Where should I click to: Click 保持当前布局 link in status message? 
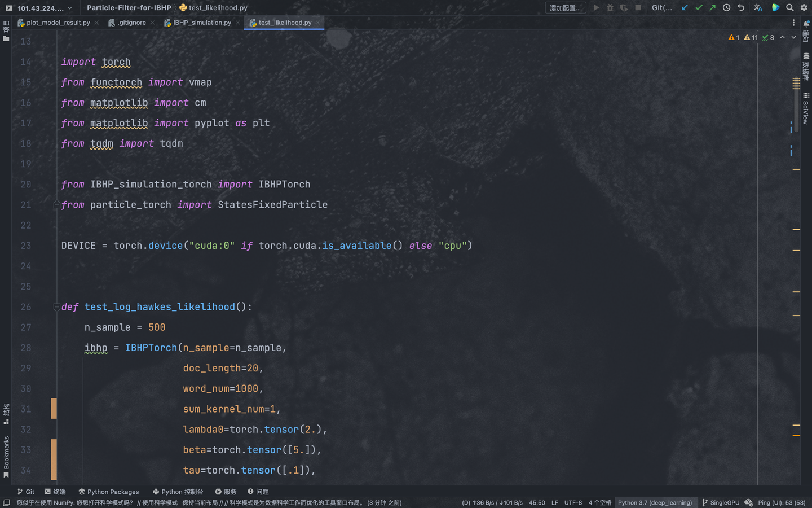pyautogui.click(x=200, y=502)
